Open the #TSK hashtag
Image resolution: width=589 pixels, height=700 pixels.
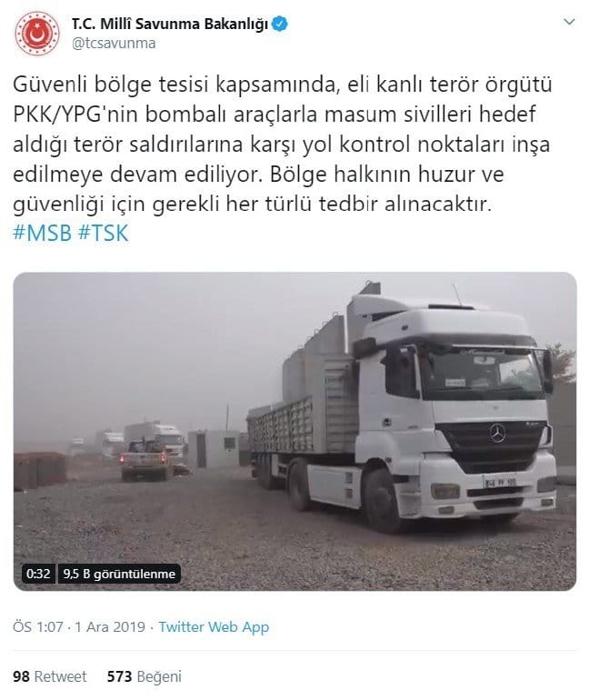103,233
